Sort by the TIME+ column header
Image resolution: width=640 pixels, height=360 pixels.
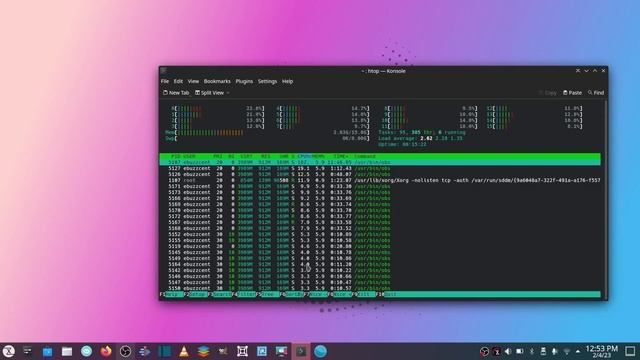click(341, 156)
